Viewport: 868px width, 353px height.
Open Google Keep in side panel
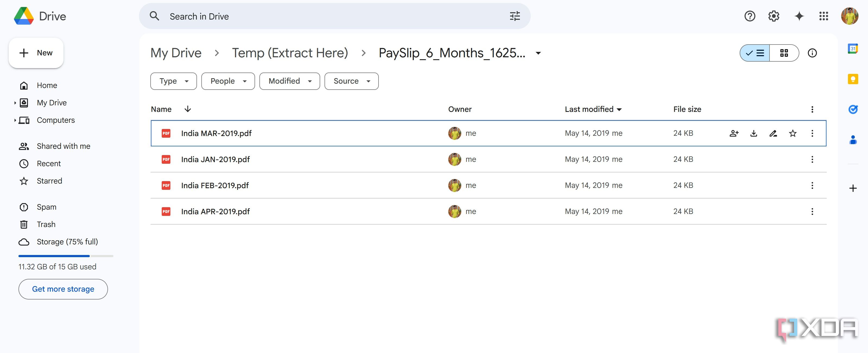coord(853,79)
